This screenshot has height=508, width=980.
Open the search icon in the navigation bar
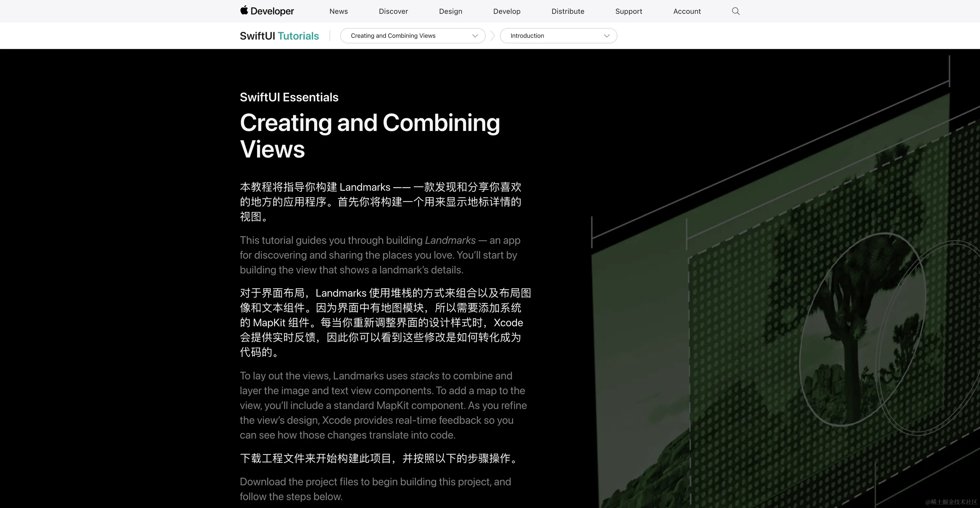(735, 11)
